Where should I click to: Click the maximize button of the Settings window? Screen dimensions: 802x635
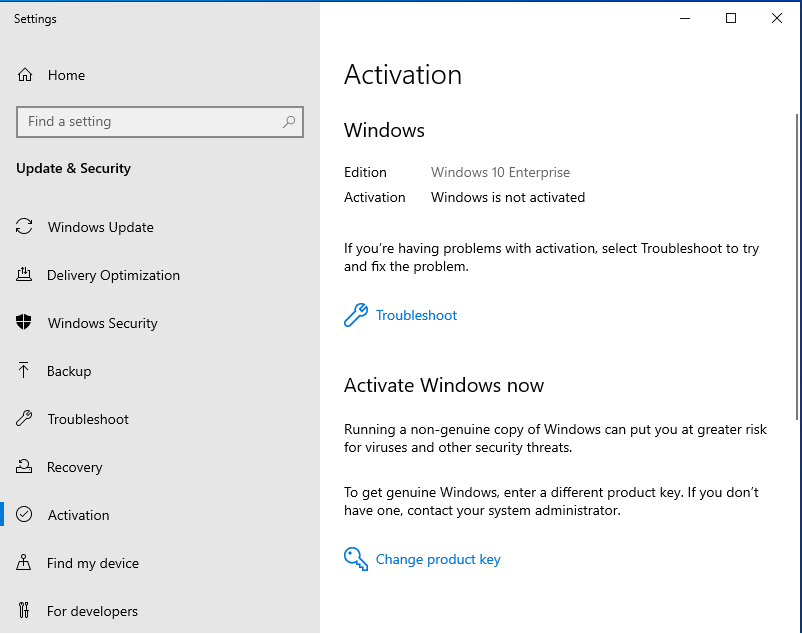729,17
